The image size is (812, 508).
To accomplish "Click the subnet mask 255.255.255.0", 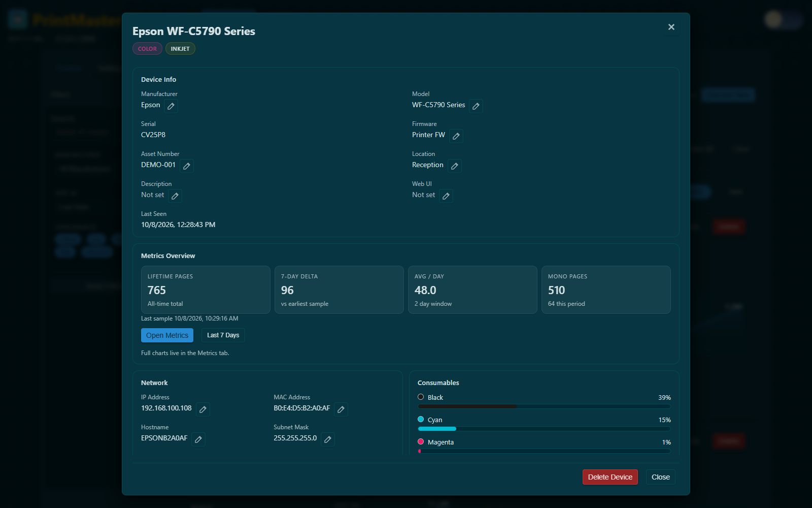I will (295, 438).
